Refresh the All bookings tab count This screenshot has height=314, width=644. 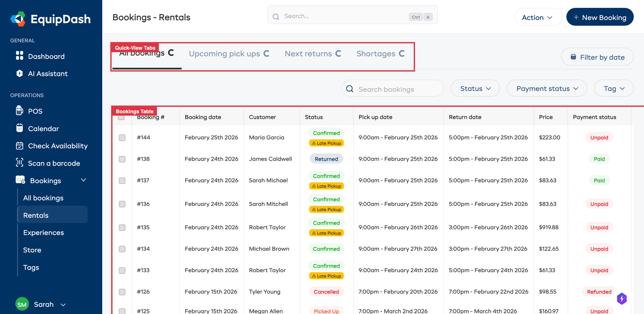(x=171, y=53)
